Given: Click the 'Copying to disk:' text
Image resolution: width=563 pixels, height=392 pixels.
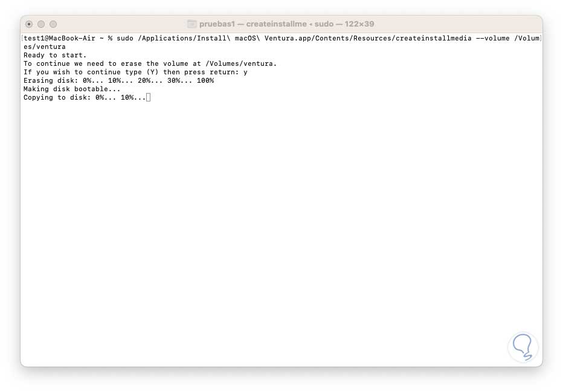Looking at the screenshot, I should tap(57, 97).
